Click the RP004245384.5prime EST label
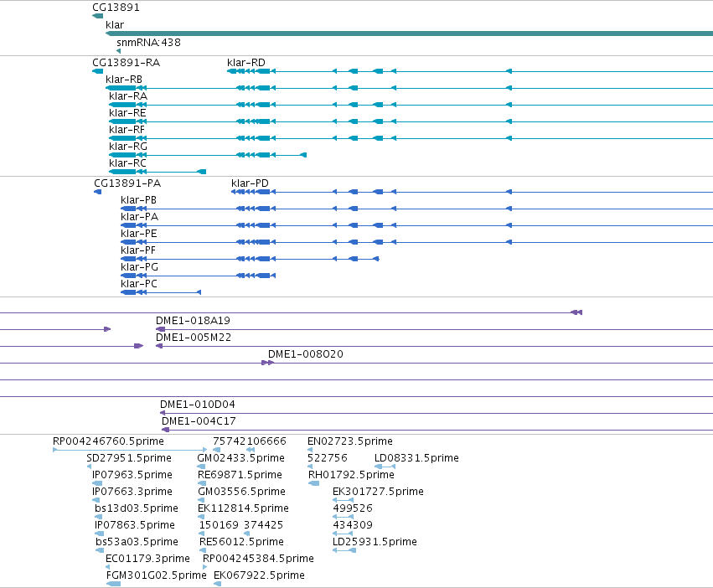This screenshot has width=713, height=588. [x=258, y=559]
